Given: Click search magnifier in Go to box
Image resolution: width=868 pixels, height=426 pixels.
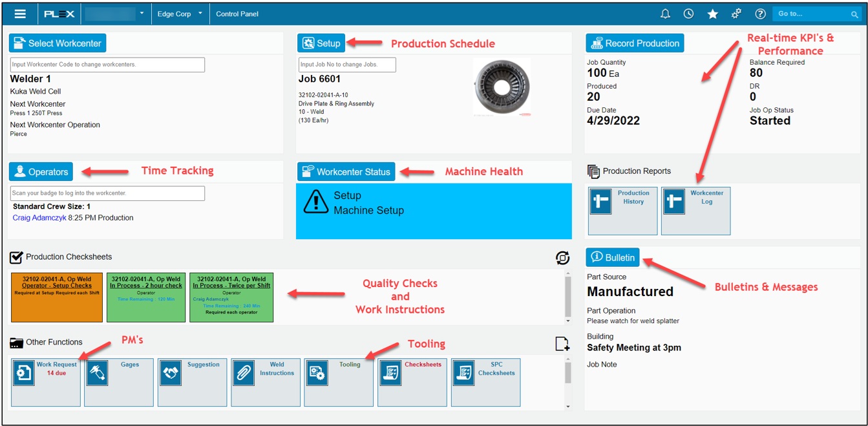Looking at the screenshot, I should pos(854,14).
